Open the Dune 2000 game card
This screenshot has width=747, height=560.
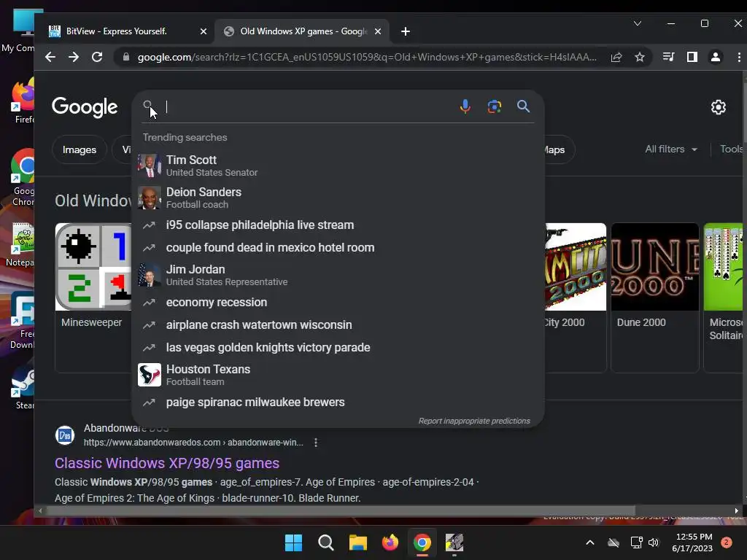(654, 297)
